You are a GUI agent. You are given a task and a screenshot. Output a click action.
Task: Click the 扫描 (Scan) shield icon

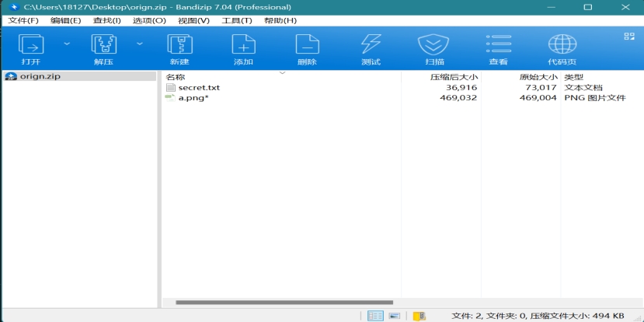pyautogui.click(x=434, y=48)
